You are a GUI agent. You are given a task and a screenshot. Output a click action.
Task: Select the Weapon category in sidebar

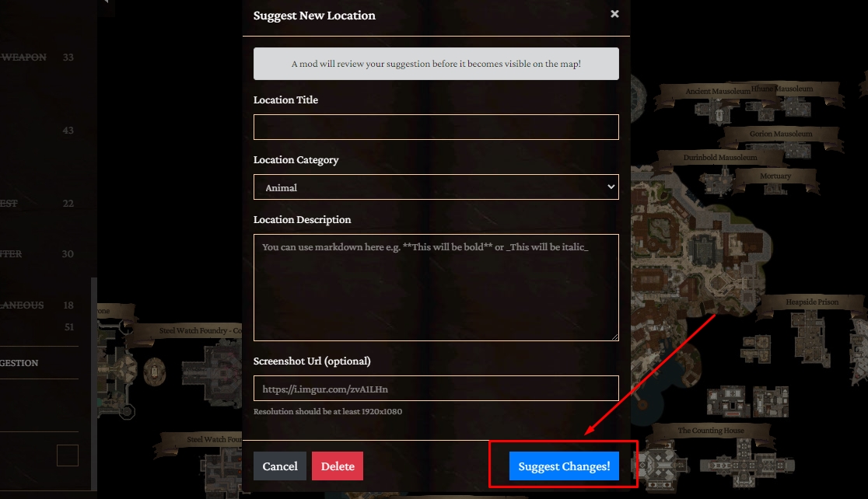point(24,57)
